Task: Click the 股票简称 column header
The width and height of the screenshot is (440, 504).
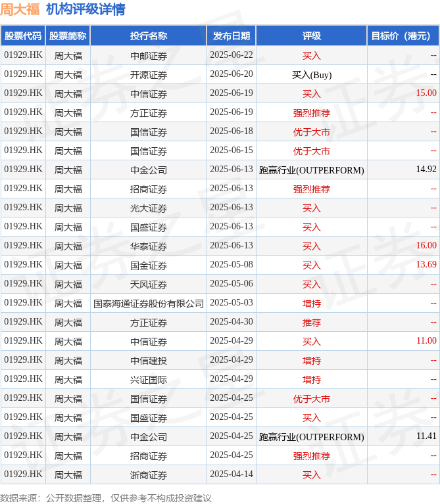Action: coord(68,35)
